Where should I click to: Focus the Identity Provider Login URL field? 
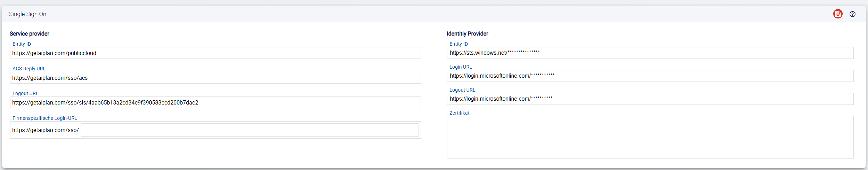click(x=650, y=76)
